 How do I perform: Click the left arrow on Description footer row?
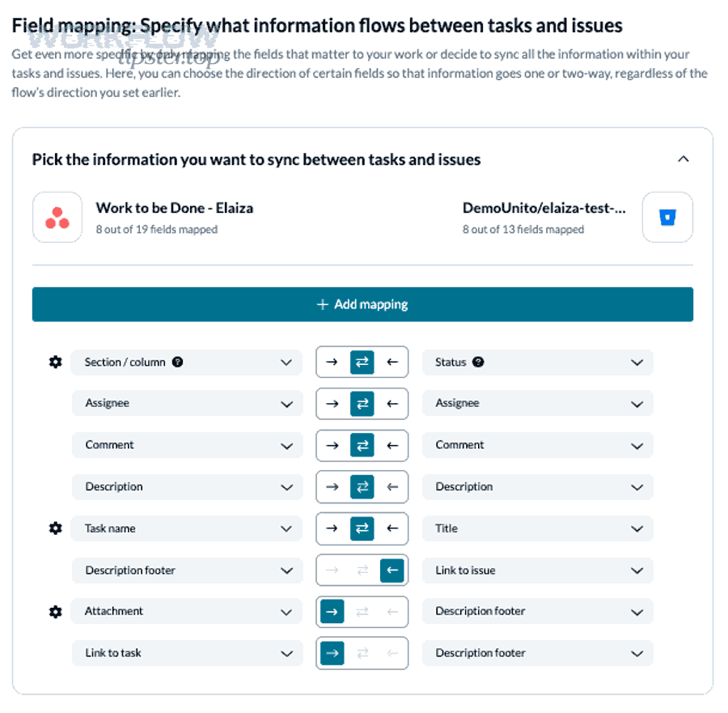(392, 571)
